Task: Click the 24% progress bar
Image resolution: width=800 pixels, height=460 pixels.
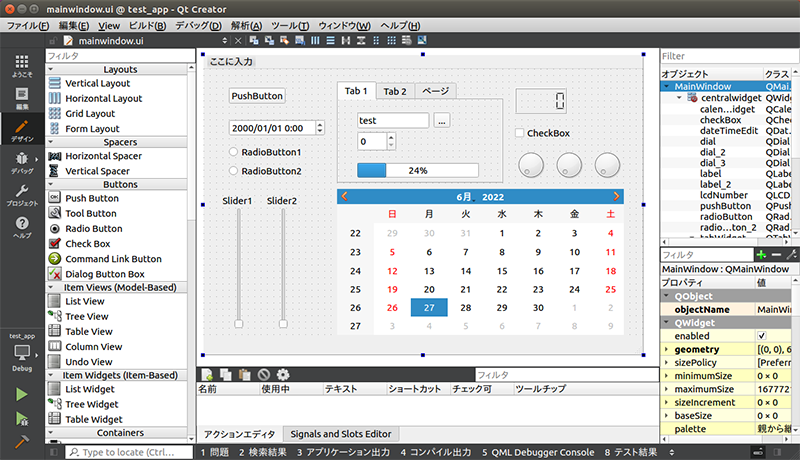Action: click(418, 170)
